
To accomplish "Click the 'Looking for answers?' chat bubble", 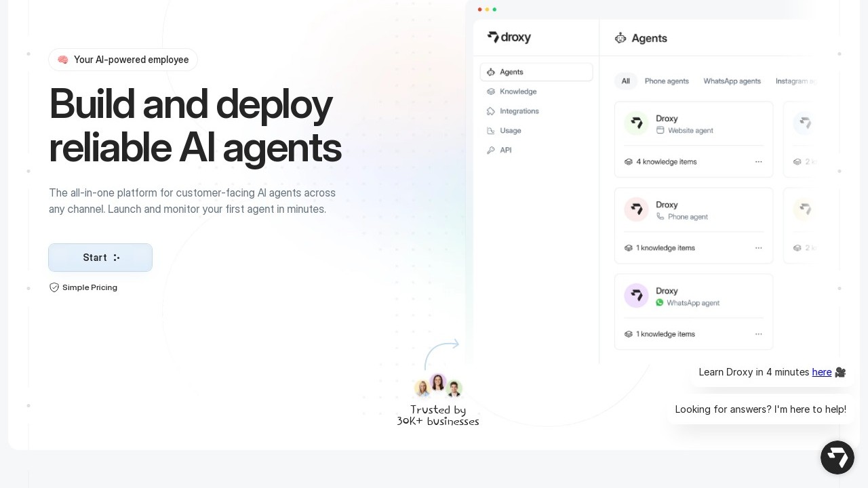I will click(x=760, y=409).
